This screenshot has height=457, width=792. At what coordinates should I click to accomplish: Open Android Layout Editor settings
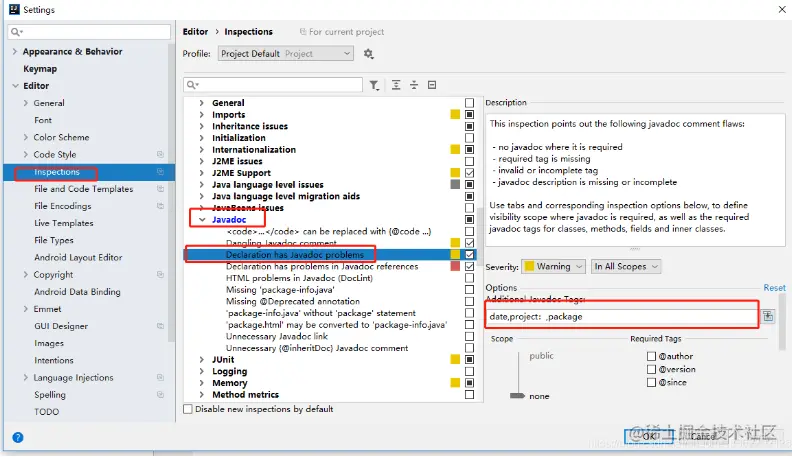coord(78,258)
